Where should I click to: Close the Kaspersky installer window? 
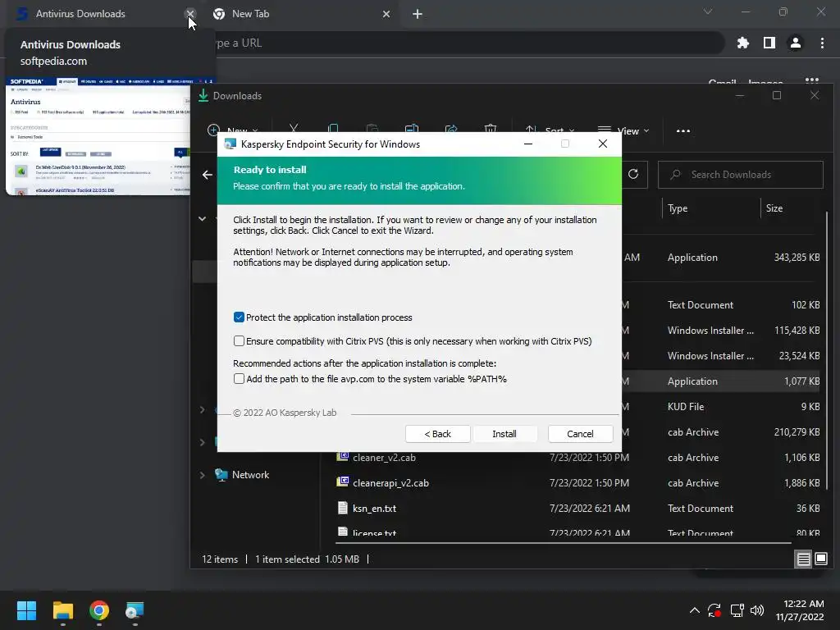(x=603, y=144)
